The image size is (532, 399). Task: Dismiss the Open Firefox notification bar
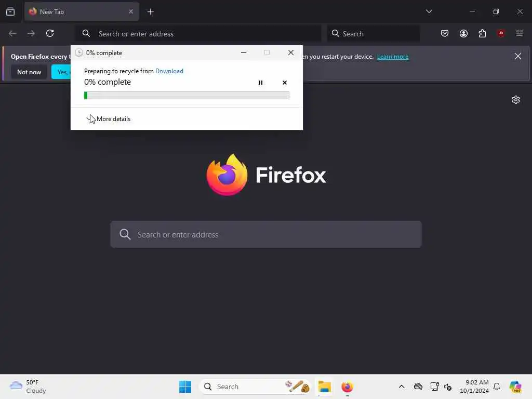517,56
